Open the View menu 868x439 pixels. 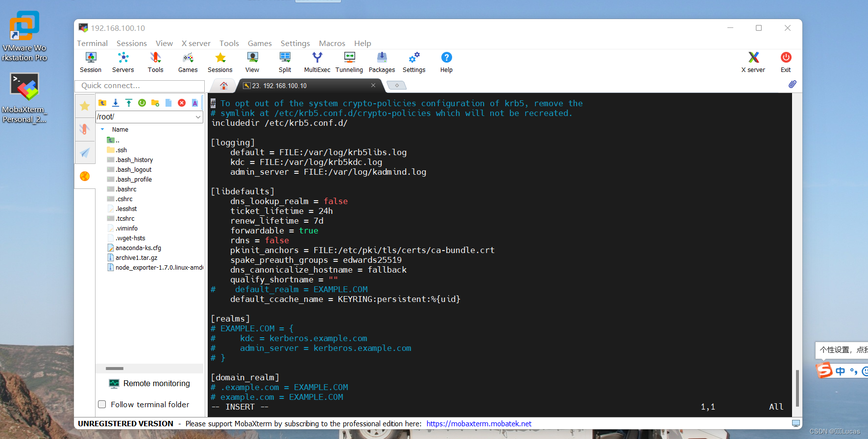[164, 43]
